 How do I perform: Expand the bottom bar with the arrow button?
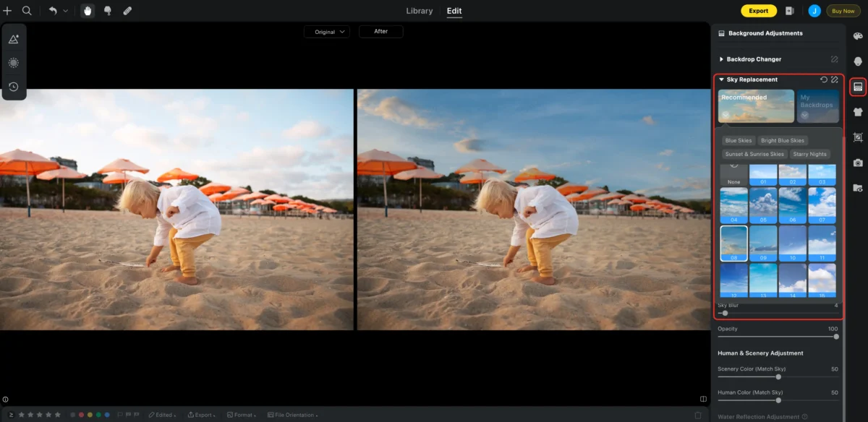(11, 415)
